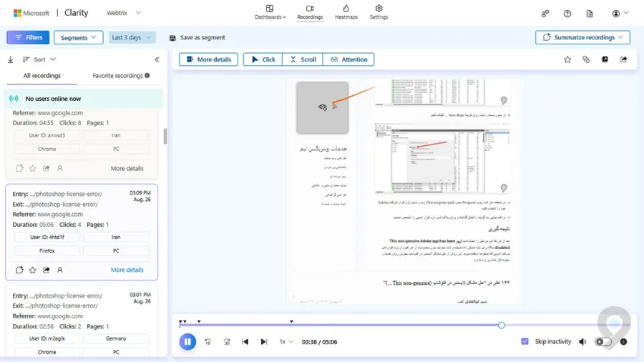Viewport: 644px width, 362px height.
Task: Select the Favorite recordings tab
Action: click(x=117, y=76)
